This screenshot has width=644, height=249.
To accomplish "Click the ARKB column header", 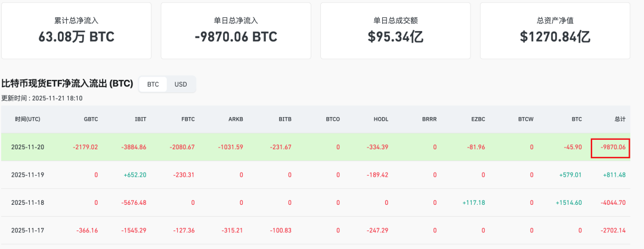I will click(x=236, y=119).
